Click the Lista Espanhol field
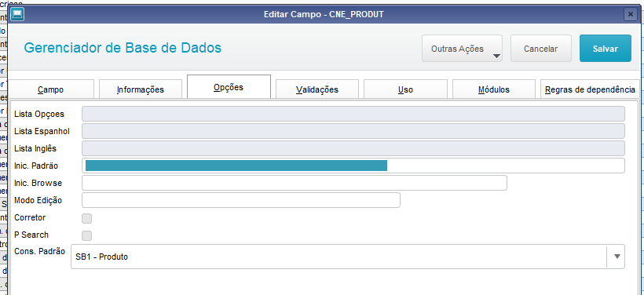The height and width of the screenshot is (295, 644). coord(353,131)
